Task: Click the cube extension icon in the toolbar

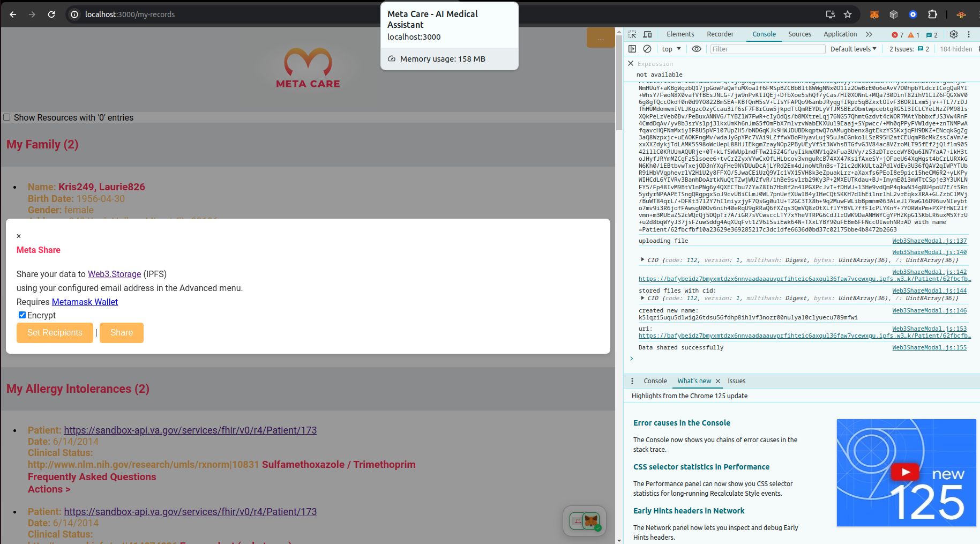Action: [x=894, y=14]
